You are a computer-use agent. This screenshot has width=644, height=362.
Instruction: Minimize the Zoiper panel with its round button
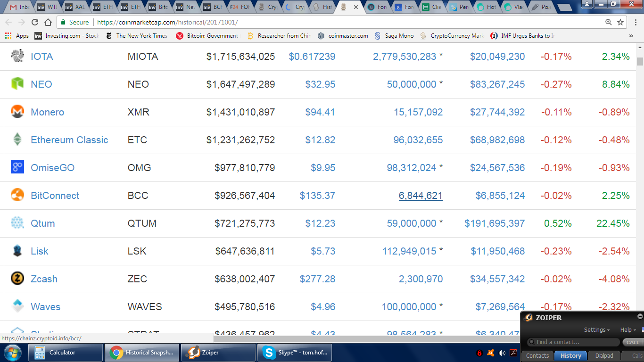[640, 316]
